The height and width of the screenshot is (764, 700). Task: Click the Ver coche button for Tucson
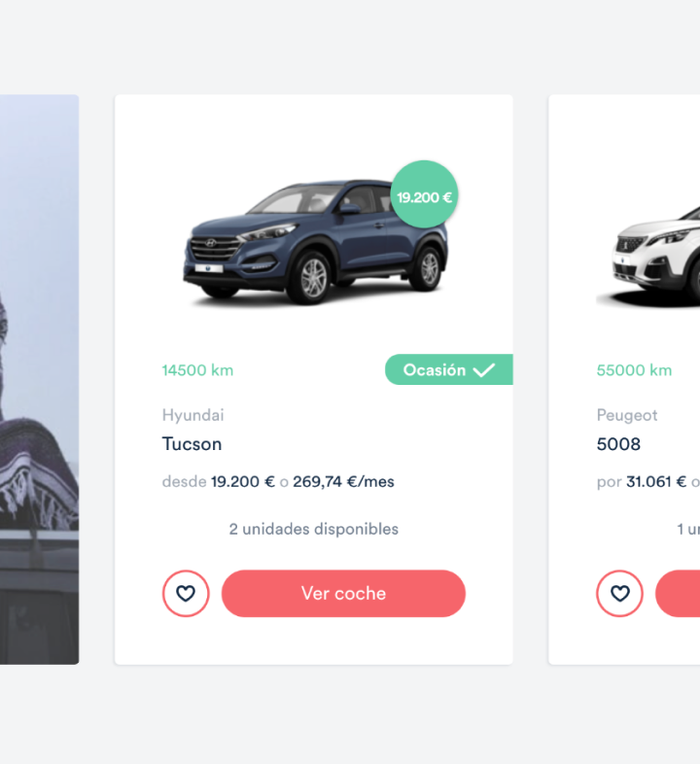pyautogui.click(x=343, y=594)
